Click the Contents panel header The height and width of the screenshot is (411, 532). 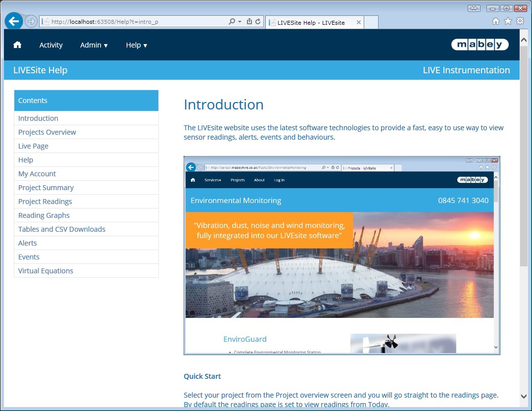pos(86,101)
